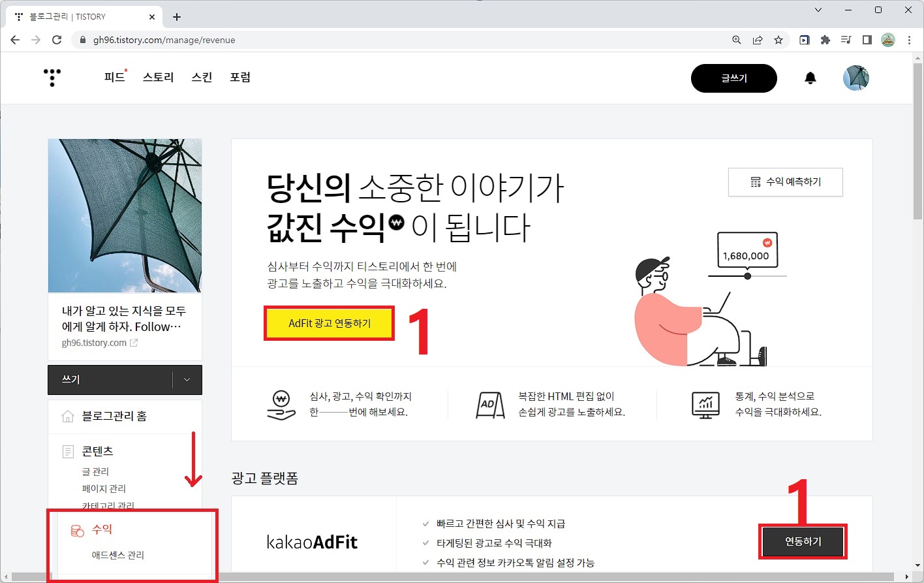Bookmark this page with the star
This screenshot has width=924, height=583.
778,40
